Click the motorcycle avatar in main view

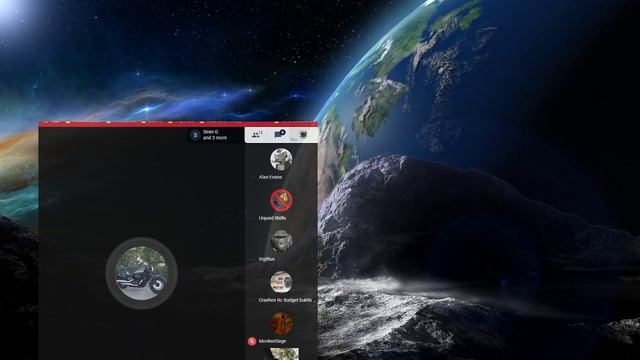[x=141, y=273]
